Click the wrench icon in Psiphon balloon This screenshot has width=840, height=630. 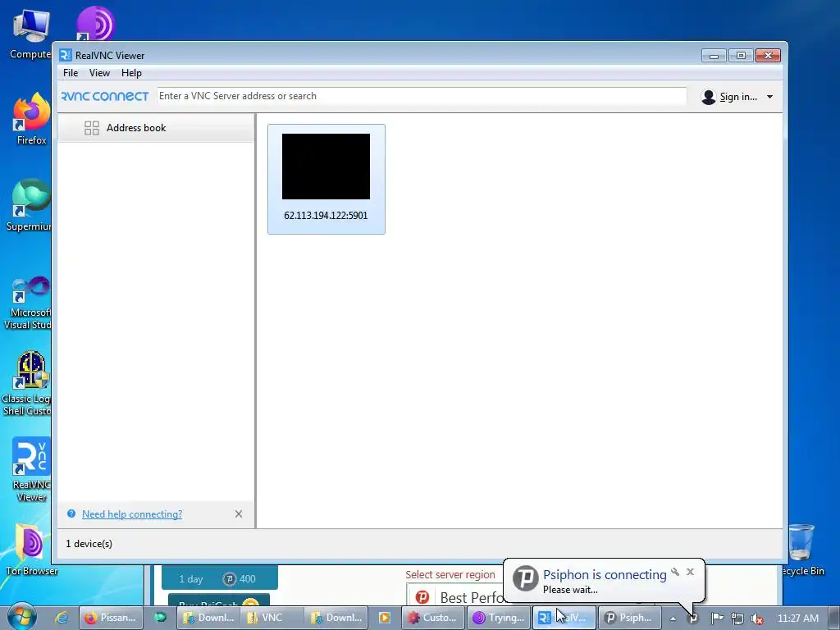675,572
